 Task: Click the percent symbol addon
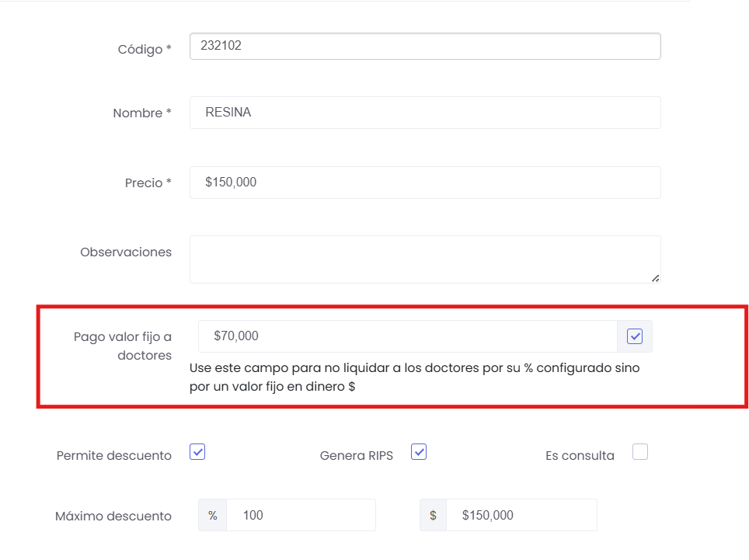click(x=212, y=515)
